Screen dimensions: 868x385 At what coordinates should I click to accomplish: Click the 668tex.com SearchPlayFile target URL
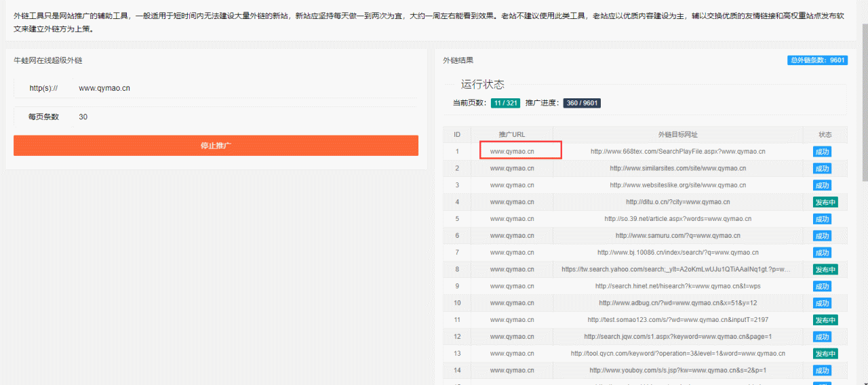pos(677,152)
